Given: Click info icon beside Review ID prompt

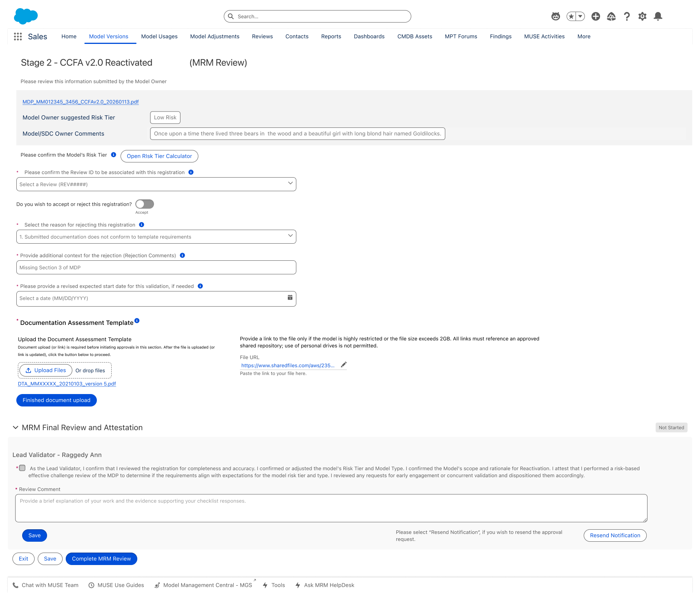Looking at the screenshot, I should (x=191, y=172).
